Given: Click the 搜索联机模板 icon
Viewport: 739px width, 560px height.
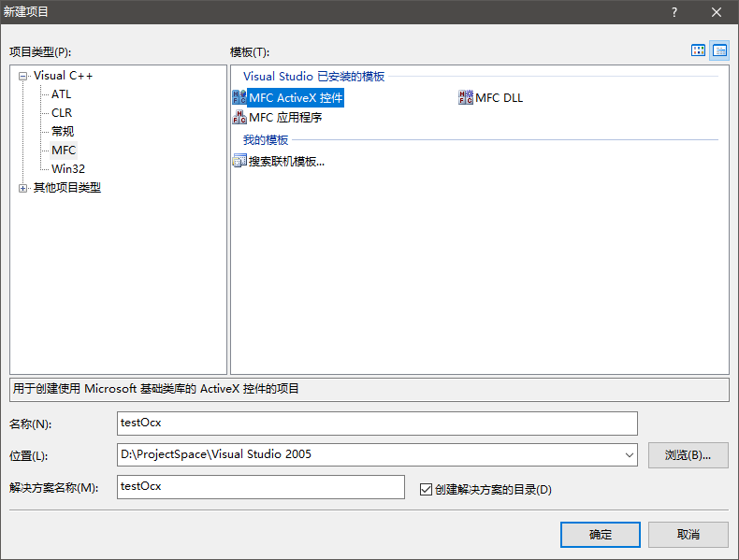Looking at the screenshot, I should coord(239,161).
